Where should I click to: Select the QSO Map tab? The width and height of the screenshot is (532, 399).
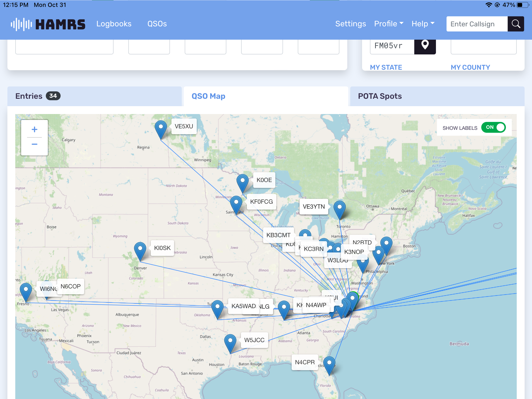(x=266, y=96)
